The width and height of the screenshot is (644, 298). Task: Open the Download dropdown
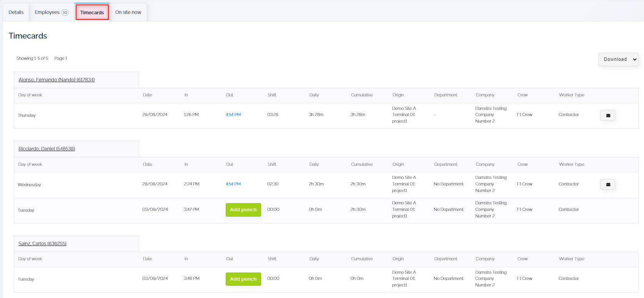pyautogui.click(x=618, y=59)
